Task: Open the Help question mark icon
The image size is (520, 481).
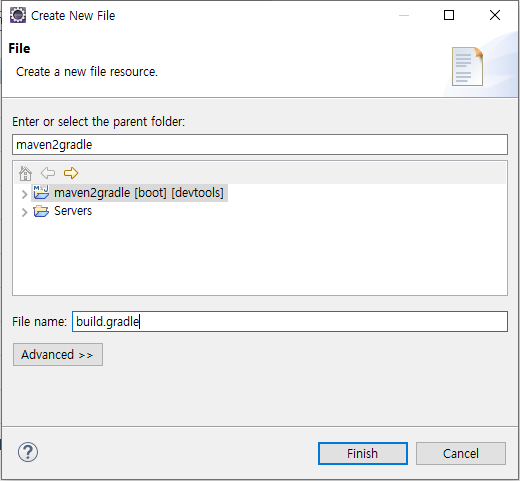Action: coord(28,452)
